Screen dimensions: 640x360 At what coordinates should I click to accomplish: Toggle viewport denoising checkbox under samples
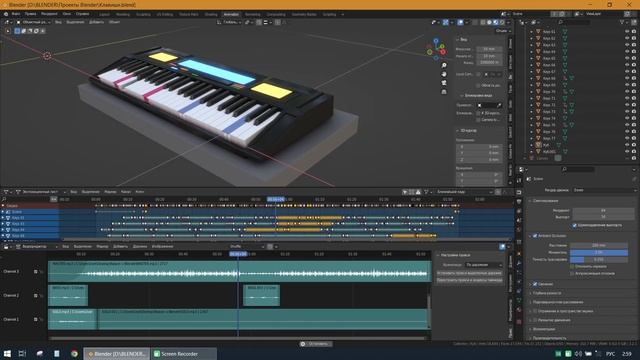click(x=575, y=225)
